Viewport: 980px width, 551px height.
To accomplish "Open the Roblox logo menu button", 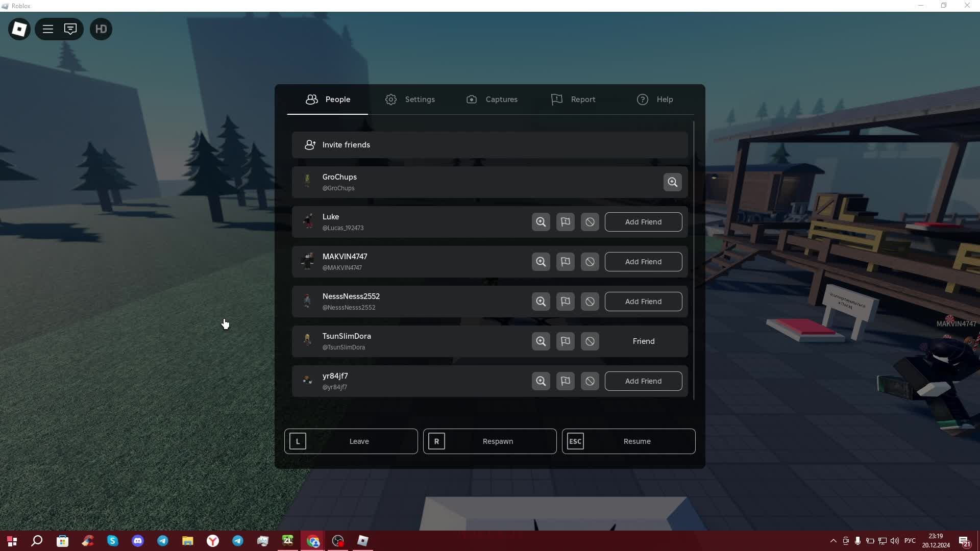I will coord(19,29).
